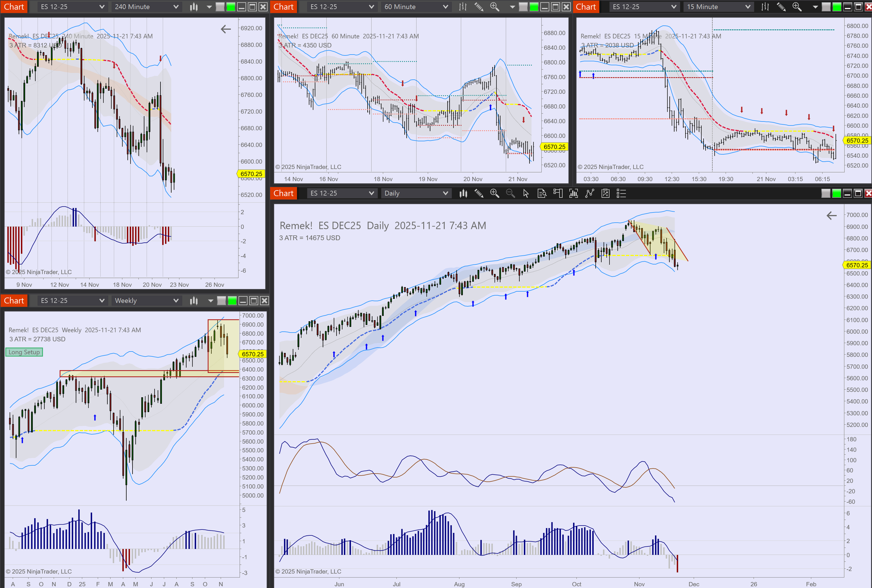Minimize the Weekly chart window
The height and width of the screenshot is (588, 872).
click(243, 301)
